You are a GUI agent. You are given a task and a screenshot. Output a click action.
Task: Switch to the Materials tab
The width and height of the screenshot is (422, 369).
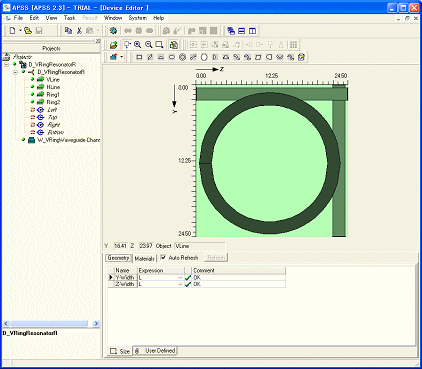click(144, 258)
